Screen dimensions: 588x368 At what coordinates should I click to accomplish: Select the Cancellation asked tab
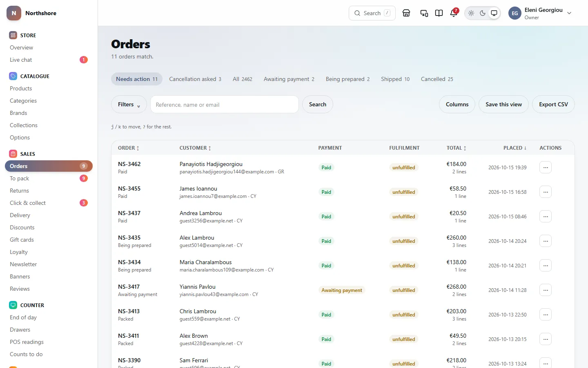[x=195, y=79]
